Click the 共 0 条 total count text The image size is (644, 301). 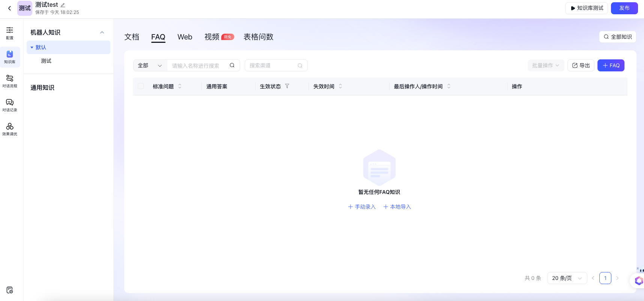coord(533,278)
